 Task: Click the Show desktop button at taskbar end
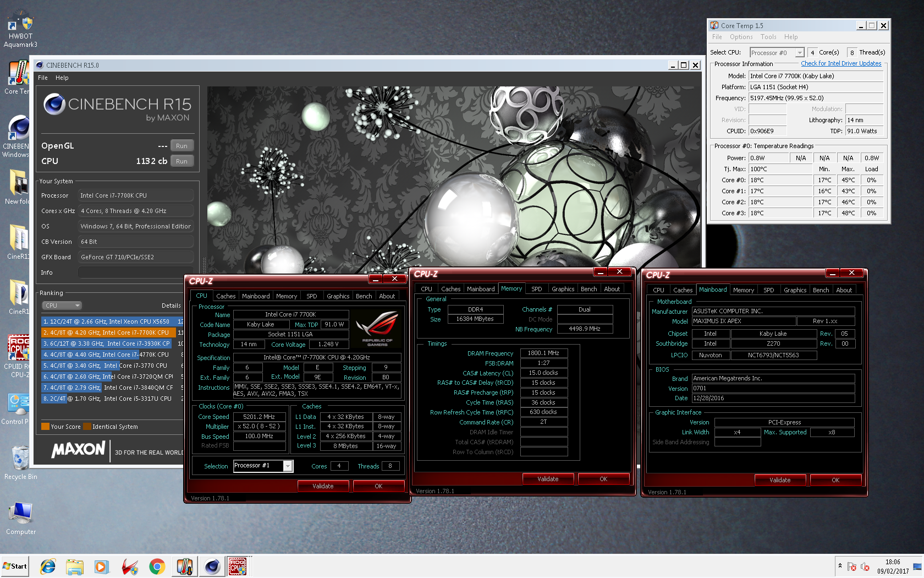[x=917, y=566]
